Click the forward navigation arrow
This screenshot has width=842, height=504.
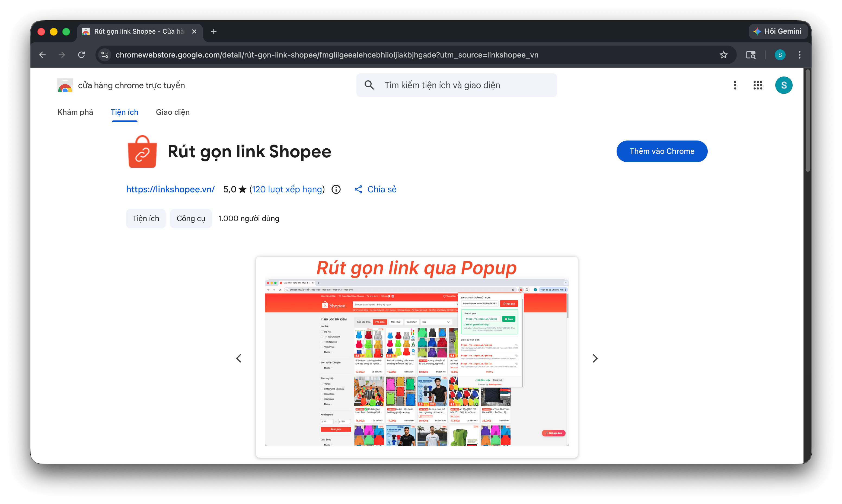coord(62,55)
